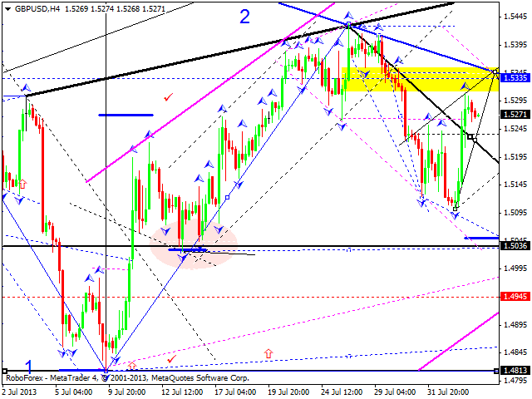532x399 pixels.
Task: Select the yellow highlighted rectangle zone
Action: pyautogui.click(x=420, y=80)
